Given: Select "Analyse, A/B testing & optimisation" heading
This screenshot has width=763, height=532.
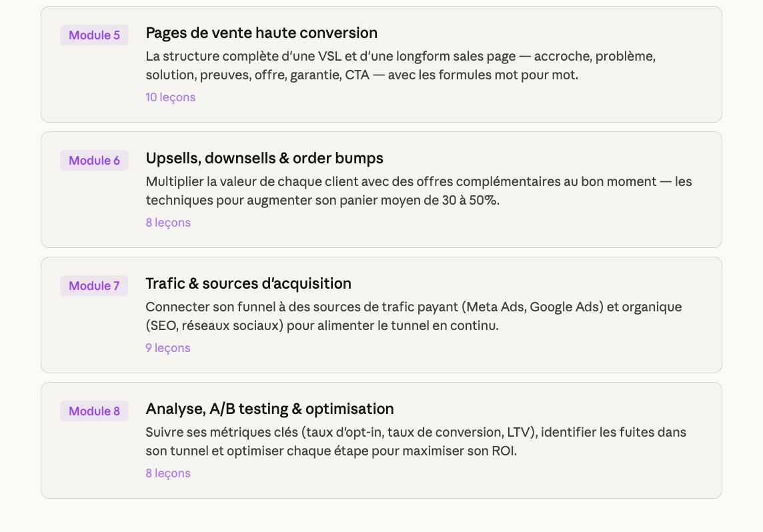Looking at the screenshot, I should pos(269,409).
